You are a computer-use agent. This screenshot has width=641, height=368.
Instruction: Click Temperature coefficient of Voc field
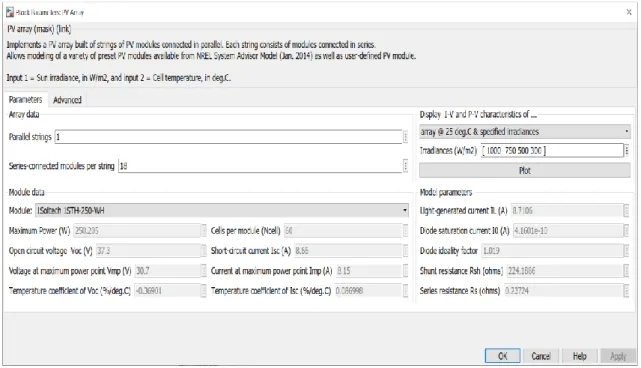point(168,291)
